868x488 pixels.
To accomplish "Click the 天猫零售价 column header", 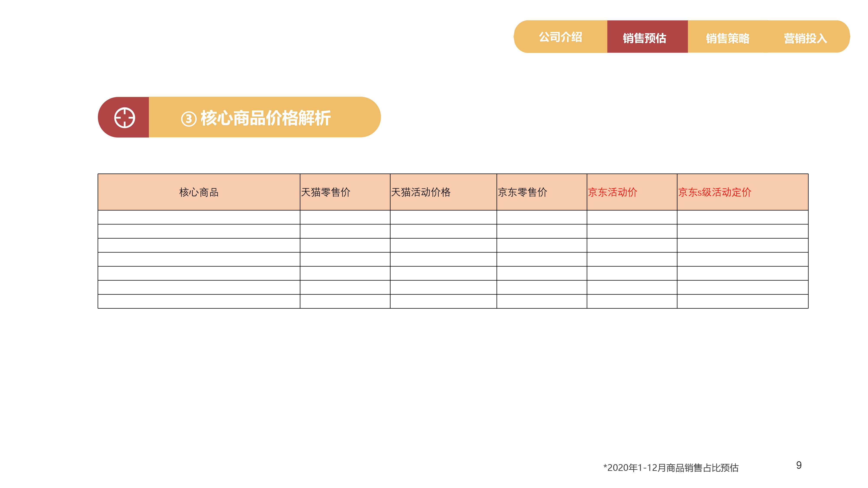I will click(x=345, y=192).
